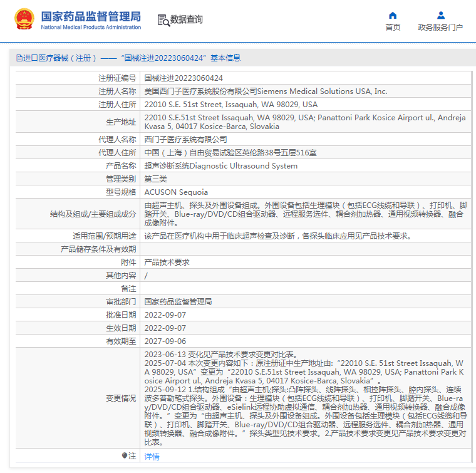This screenshot has width=476, height=473.
Task: Click the lightbulb icon beside 注
Action: point(125,457)
